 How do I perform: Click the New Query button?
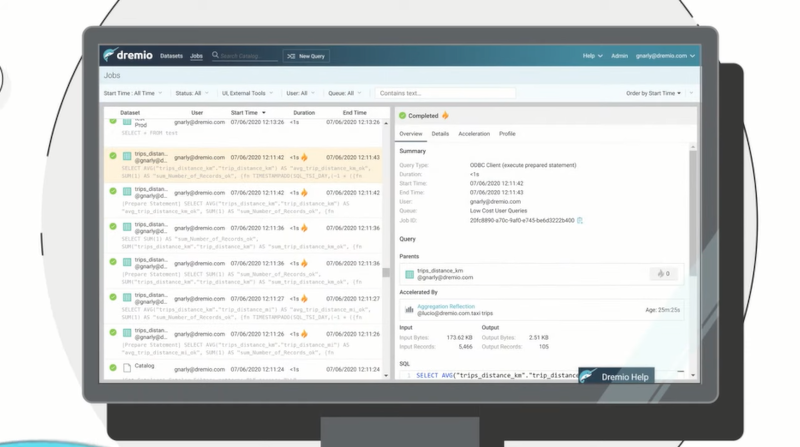(306, 56)
